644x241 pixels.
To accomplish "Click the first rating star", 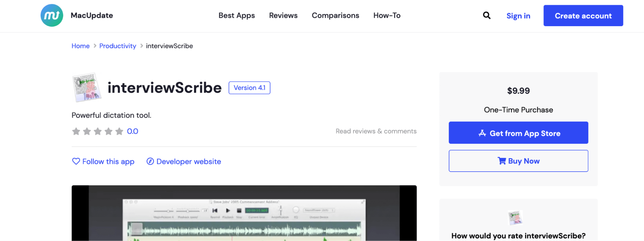I will point(76,131).
